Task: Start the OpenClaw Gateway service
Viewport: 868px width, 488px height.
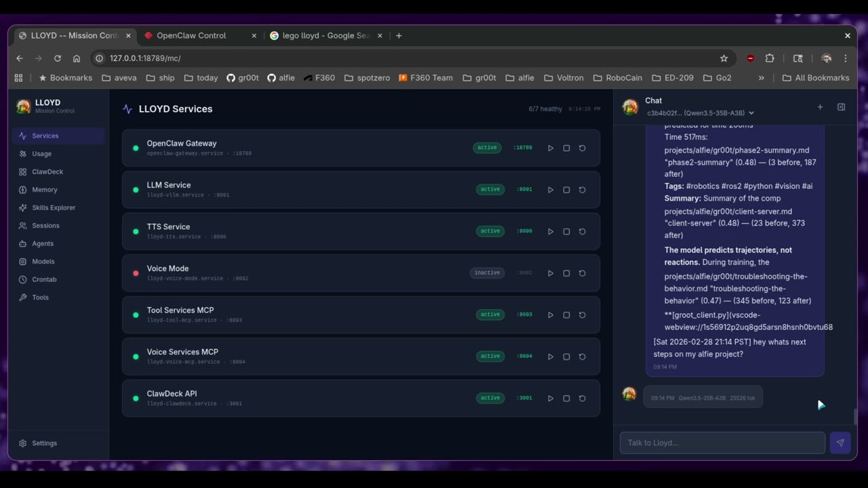Action: pos(551,148)
